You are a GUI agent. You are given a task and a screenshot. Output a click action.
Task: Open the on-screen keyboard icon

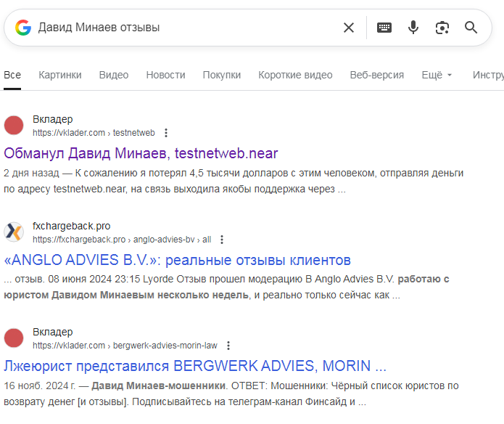click(x=384, y=28)
